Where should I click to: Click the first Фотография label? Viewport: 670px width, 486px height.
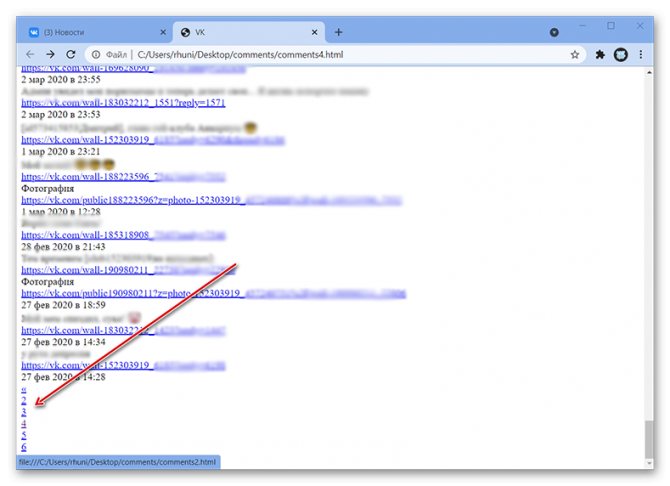click(x=48, y=189)
